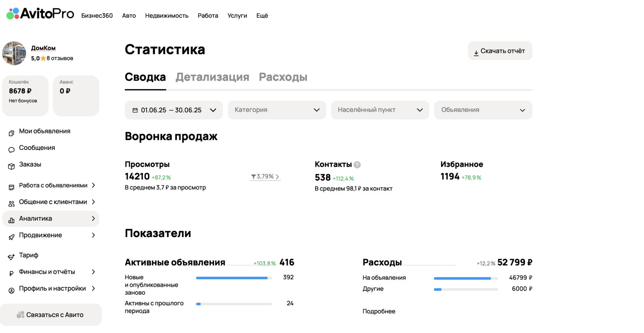The height and width of the screenshot is (333, 644).
Task: Switch to the Расходы tab
Action: (x=283, y=77)
